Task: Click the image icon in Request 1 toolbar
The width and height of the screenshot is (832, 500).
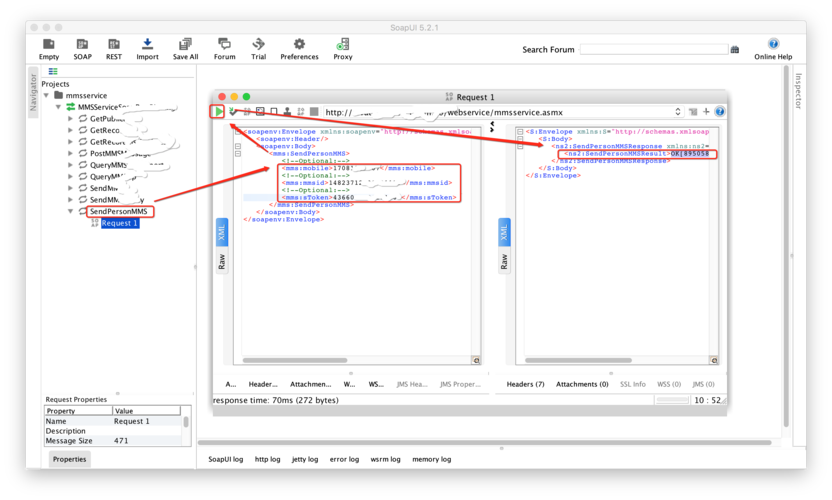Action: pos(260,111)
